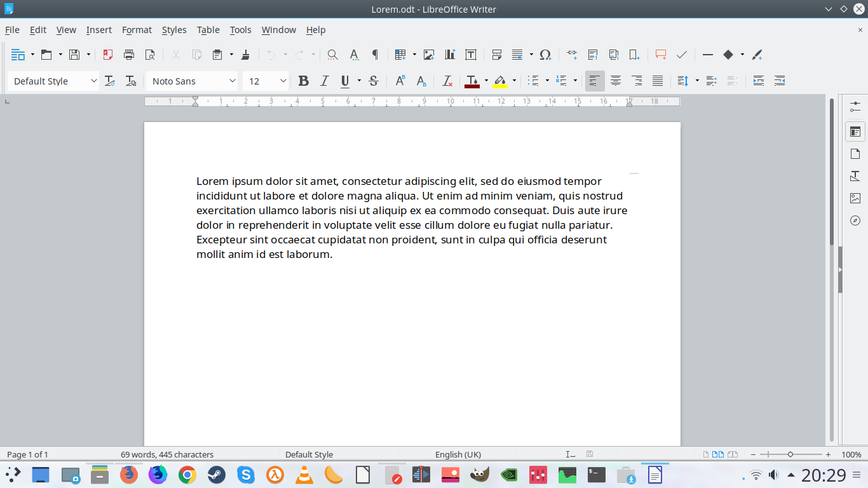The image size is (868, 488).
Task: Click the word count in status bar
Action: (x=167, y=454)
